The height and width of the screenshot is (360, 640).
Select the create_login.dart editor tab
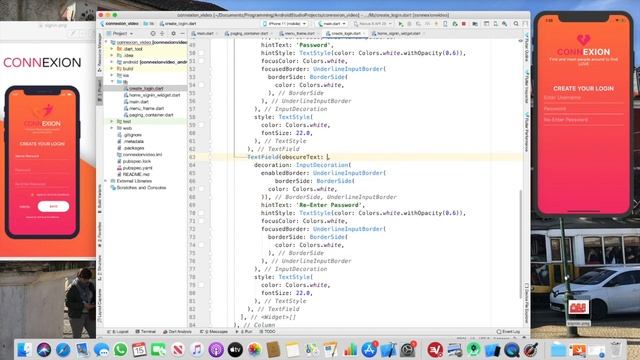pos(345,33)
